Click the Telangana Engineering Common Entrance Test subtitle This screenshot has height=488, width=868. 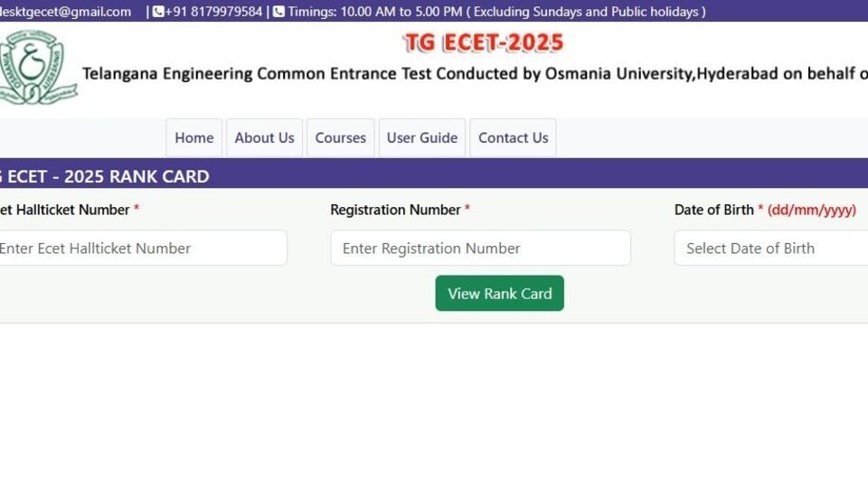point(475,73)
